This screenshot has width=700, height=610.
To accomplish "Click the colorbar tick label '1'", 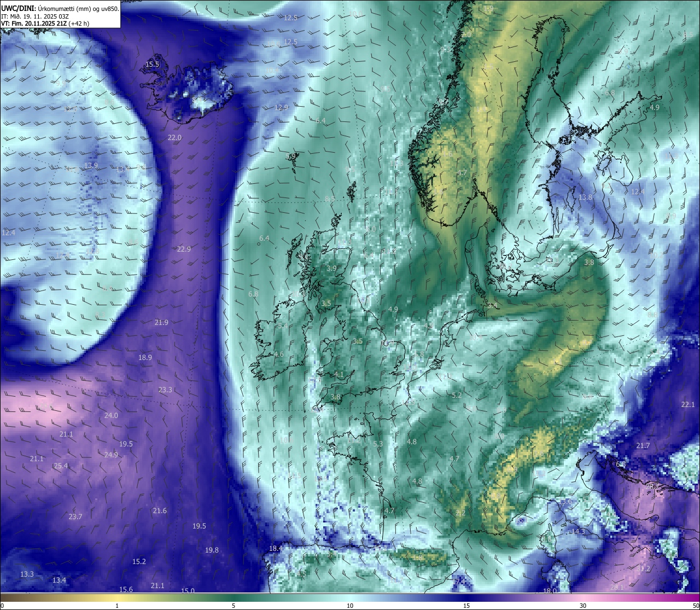I will coord(117,606).
